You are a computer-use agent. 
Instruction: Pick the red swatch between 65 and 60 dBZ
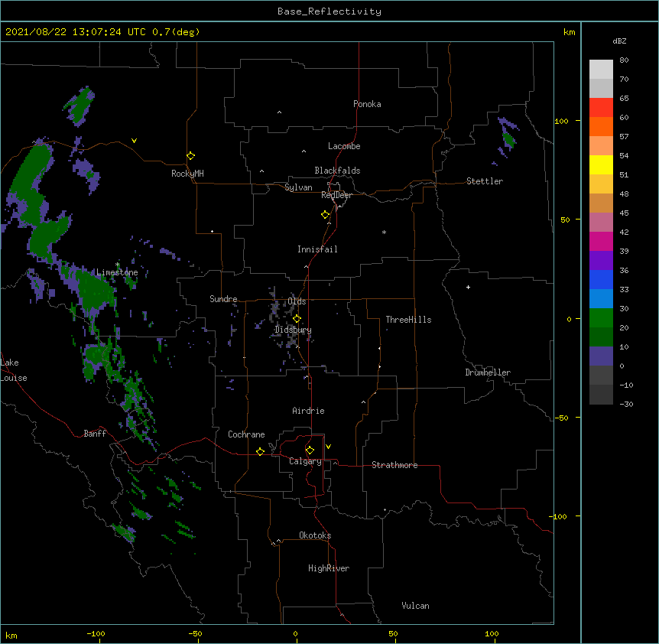tap(601, 107)
